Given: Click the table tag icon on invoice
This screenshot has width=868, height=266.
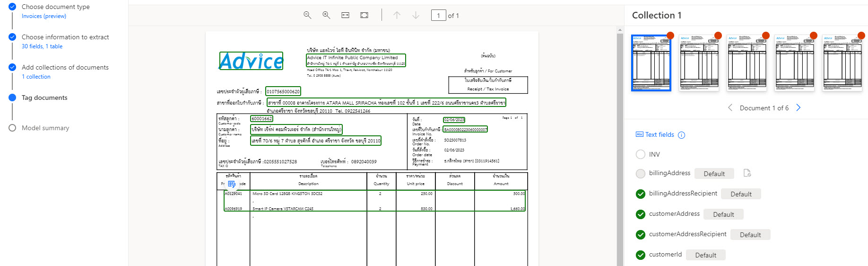Looking at the screenshot, I should pos(232,184).
